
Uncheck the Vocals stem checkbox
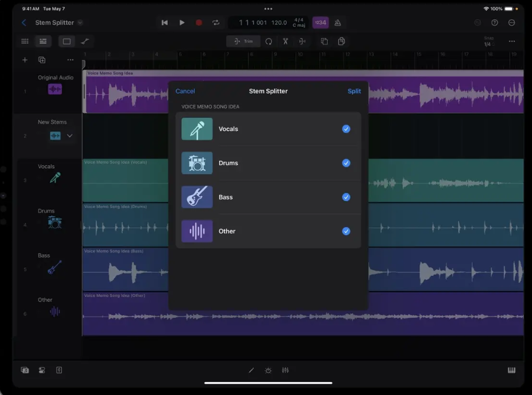[x=346, y=129]
